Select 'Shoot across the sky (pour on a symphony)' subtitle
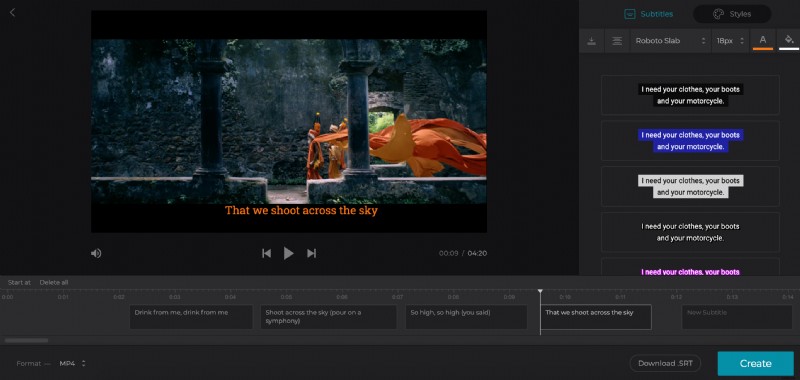This screenshot has width=800, height=380. [x=329, y=317]
